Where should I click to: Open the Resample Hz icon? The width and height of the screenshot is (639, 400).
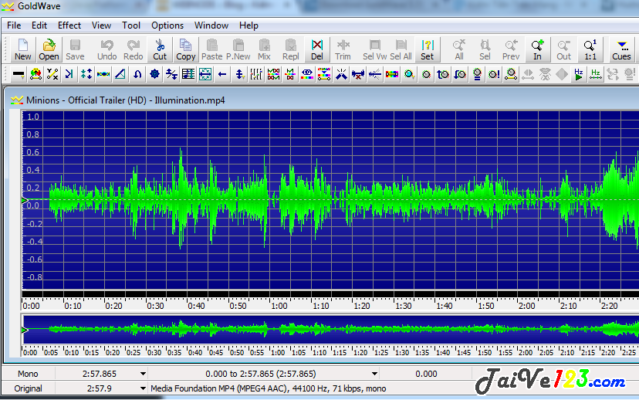[595, 74]
